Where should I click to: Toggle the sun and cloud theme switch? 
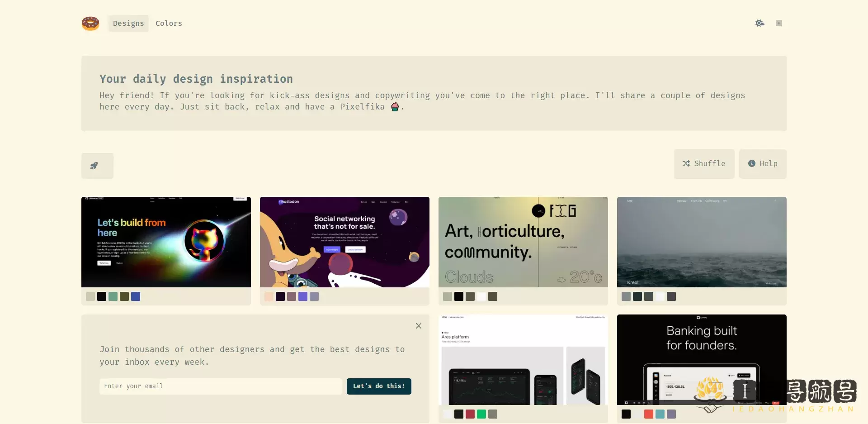(759, 23)
